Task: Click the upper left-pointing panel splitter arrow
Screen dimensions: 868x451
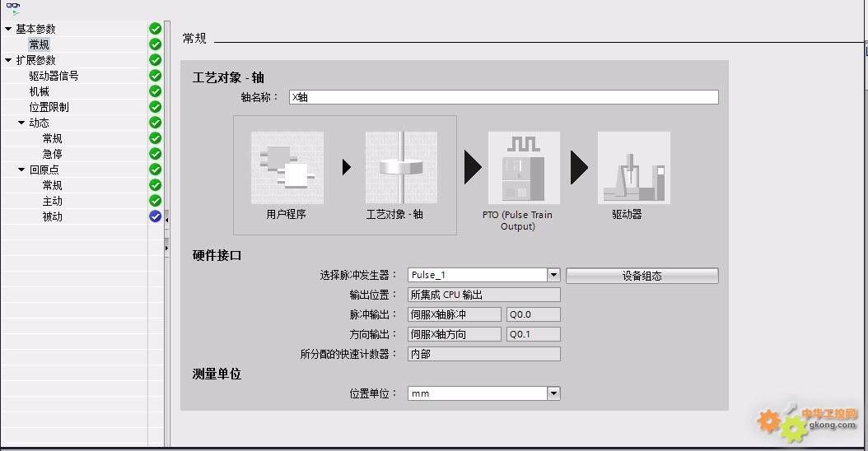Action: (x=166, y=220)
